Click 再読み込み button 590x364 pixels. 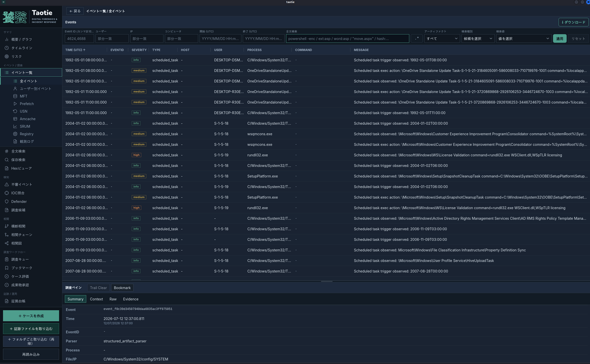coord(31,354)
